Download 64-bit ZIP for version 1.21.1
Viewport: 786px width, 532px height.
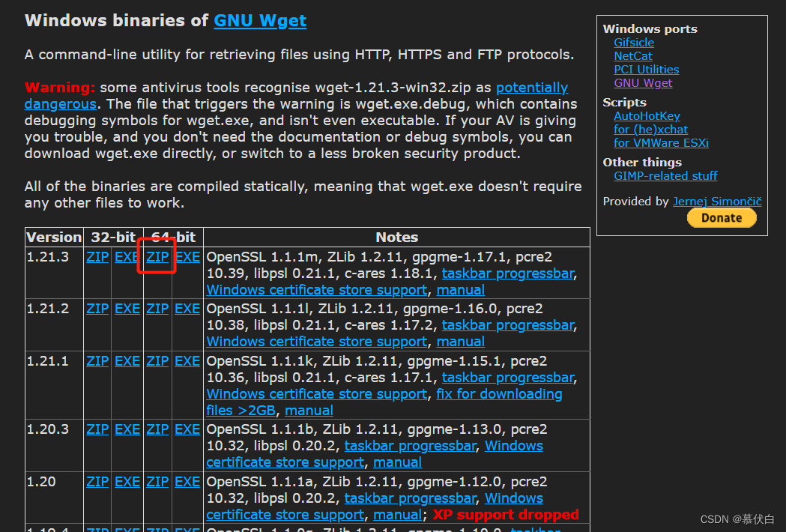coord(157,361)
